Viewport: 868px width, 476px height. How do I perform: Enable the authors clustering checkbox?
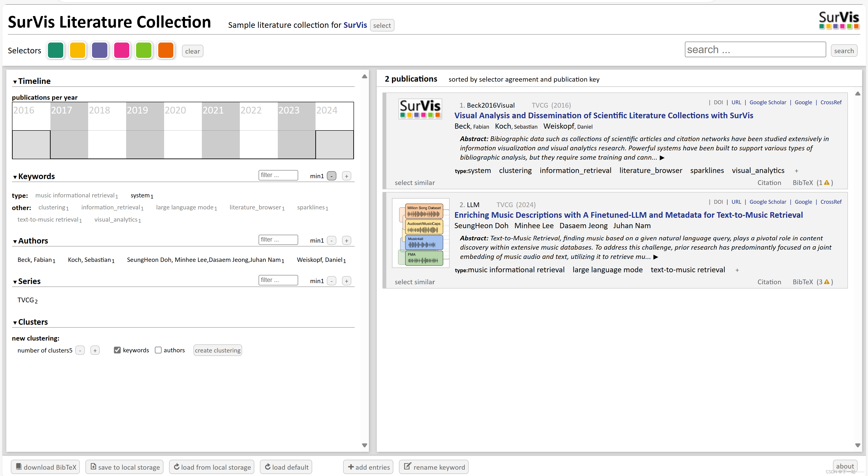coord(158,350)
